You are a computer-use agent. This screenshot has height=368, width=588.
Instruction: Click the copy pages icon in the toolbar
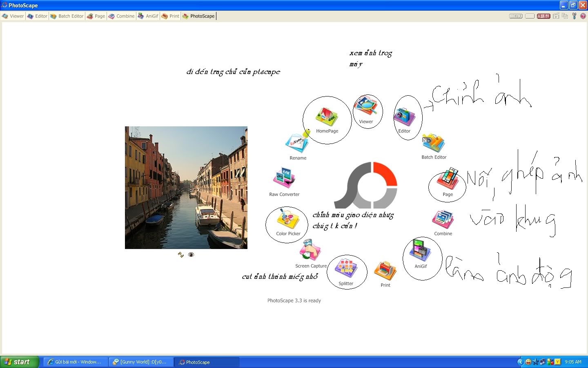tap(565, 16)
